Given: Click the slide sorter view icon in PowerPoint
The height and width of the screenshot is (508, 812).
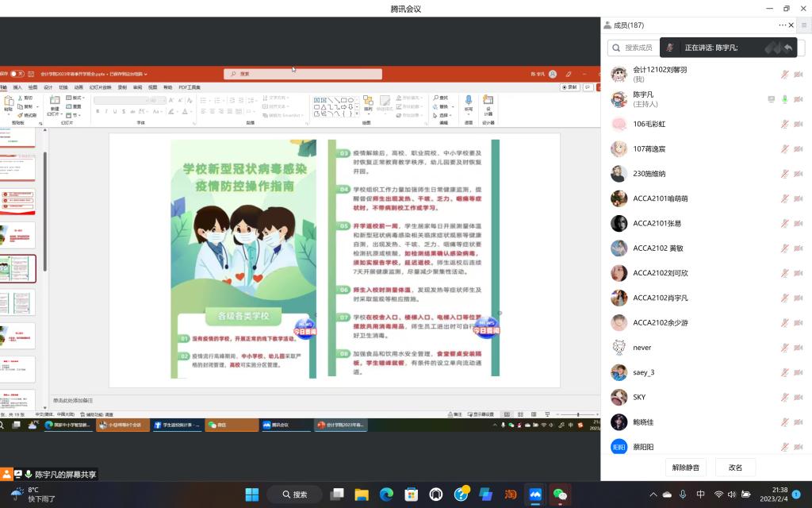Looking at the screenshot, I should (520, 414).
